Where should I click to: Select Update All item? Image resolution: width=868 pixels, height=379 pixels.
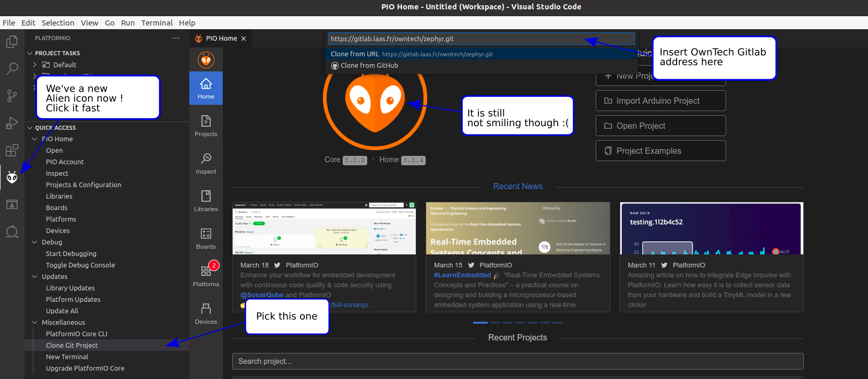pyautogui.click(x=62, y=311)
